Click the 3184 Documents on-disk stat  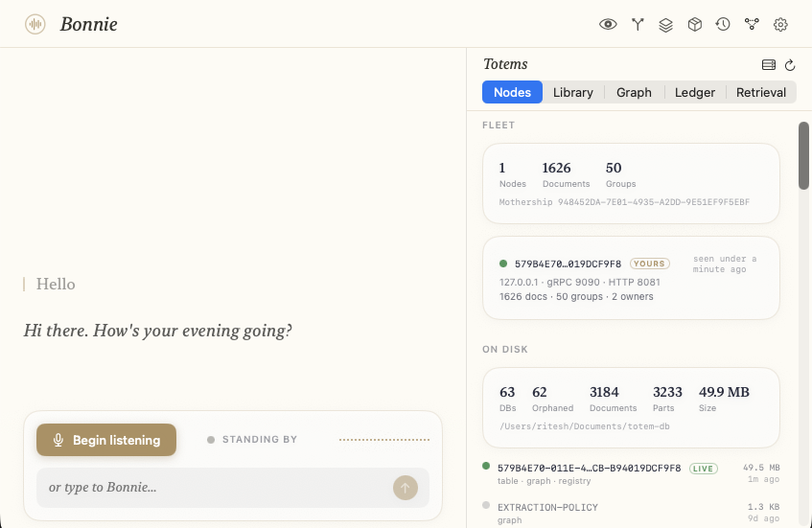[x=613, y=399]
